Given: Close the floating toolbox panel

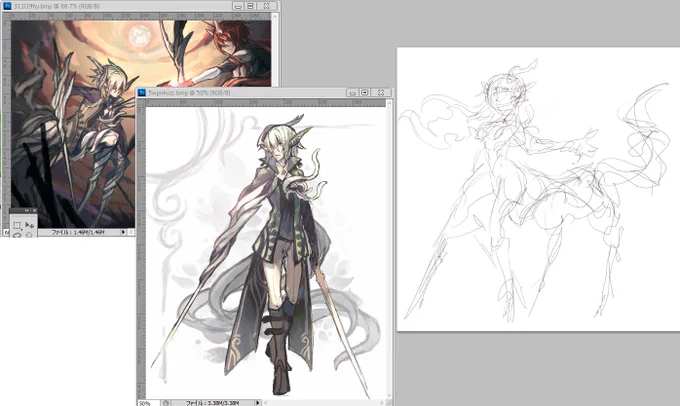Looking at the screenshot, I should point(34,210).
